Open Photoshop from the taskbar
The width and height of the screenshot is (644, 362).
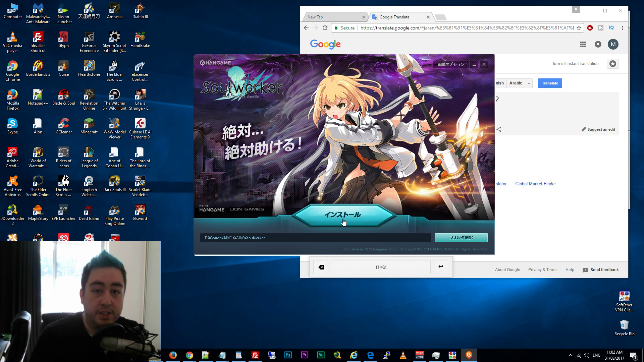288,355
